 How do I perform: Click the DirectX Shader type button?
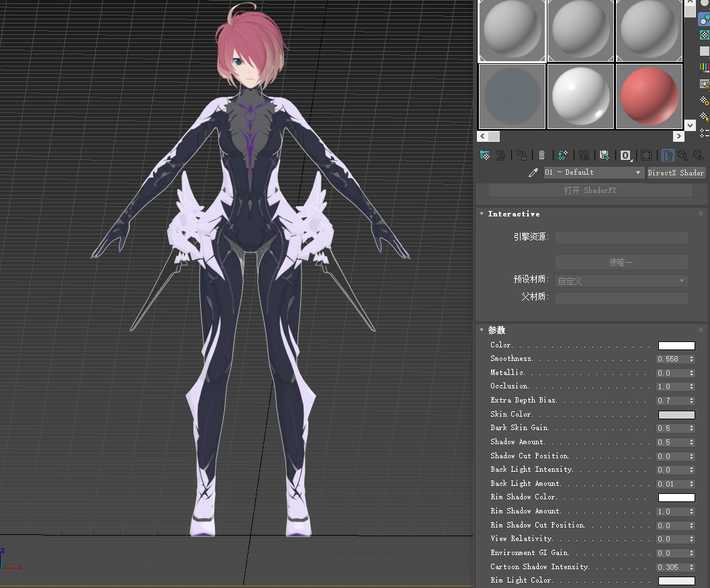[675, 173]
